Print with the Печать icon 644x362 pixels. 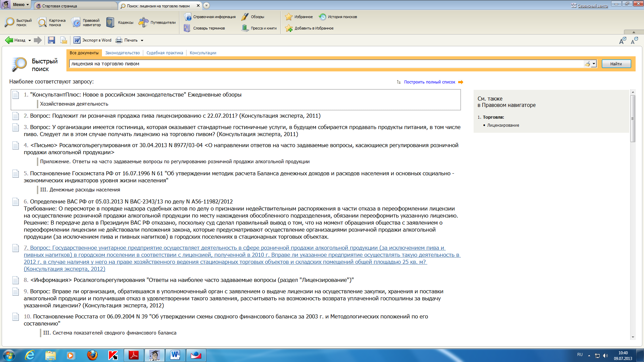click(x=126, y=40)
